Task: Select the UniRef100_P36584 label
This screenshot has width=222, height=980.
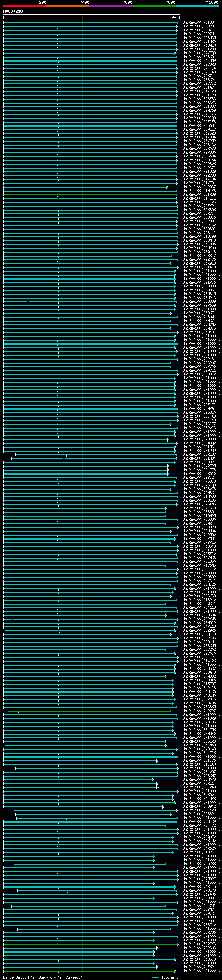Action: (199, 156)
